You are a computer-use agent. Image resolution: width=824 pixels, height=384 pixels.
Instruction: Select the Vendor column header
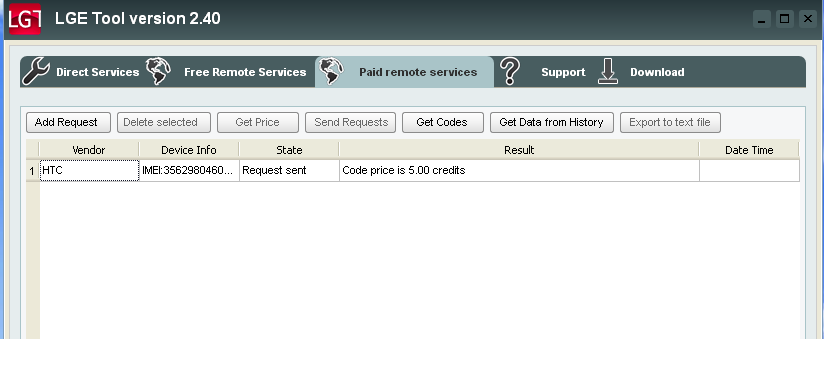89,150
